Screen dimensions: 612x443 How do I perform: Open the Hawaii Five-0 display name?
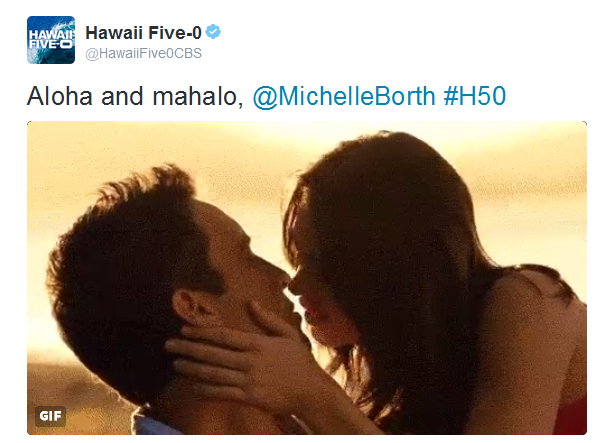point(143,33)
